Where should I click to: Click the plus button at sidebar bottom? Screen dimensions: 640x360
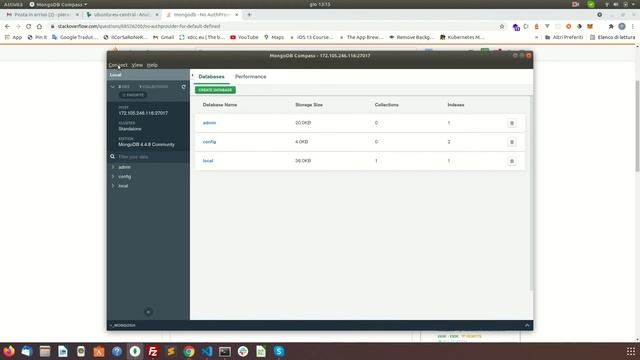point(148,312)
